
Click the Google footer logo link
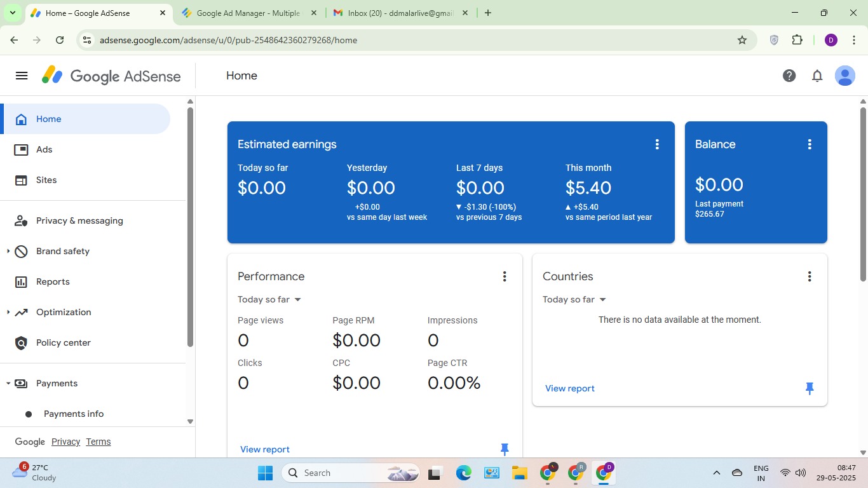pyautogui.click(x=30, y=442)
